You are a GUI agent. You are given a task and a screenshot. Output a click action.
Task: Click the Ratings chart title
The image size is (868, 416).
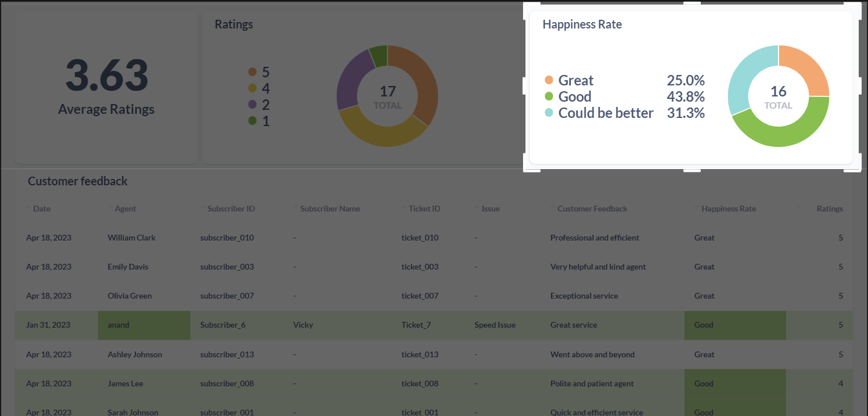(233, 24)
